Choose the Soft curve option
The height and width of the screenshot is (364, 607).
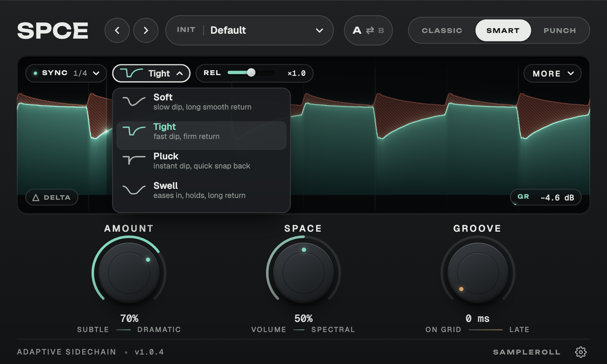pos(201,102)
